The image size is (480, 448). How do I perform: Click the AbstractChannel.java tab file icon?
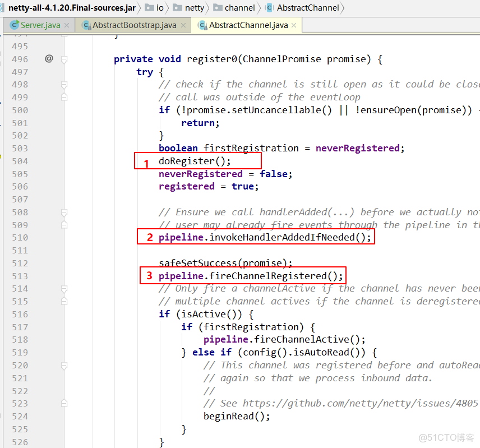(x=203, y=25)
